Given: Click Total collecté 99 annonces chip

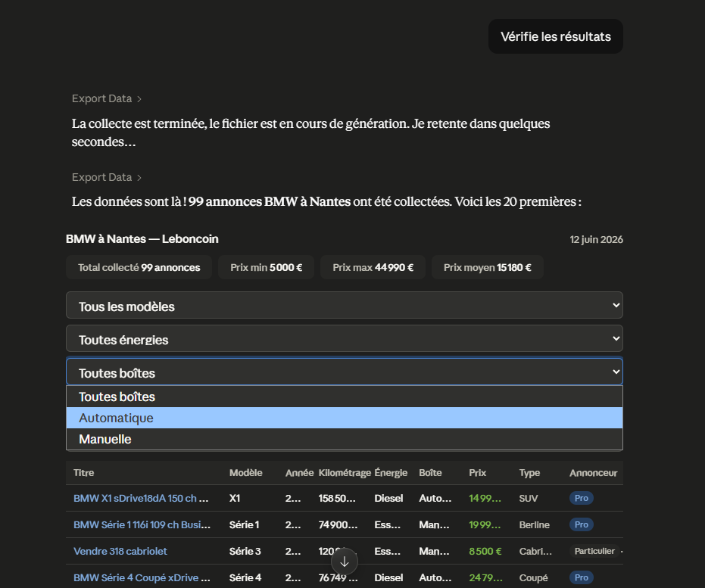Looking at the screenshot, I should pyautogui.click(x=139, y=268).
